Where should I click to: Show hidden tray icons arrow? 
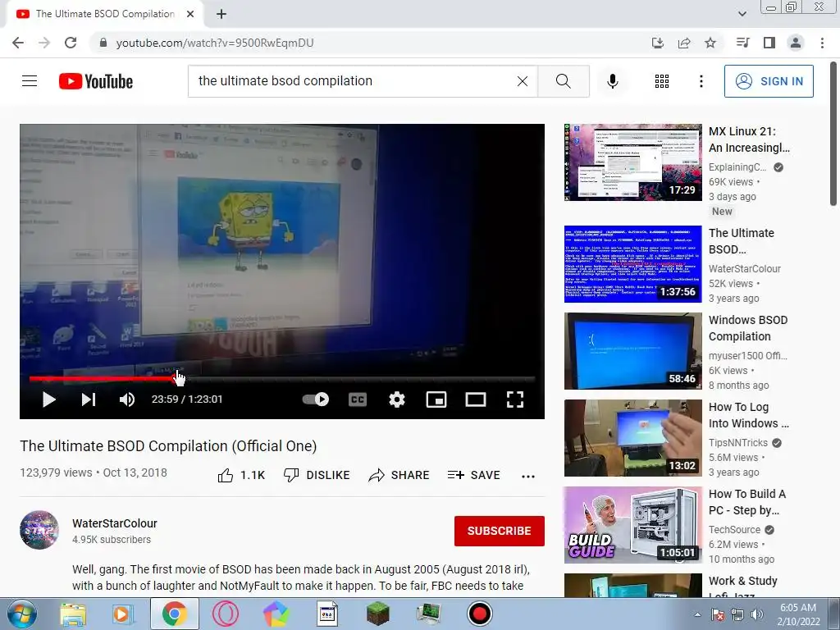697,614
